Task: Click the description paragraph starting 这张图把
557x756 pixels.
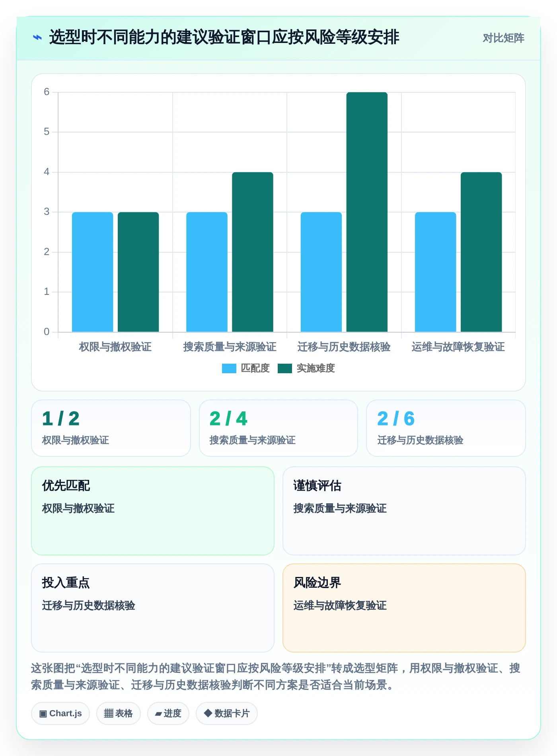Action: (x=276, y=676)
